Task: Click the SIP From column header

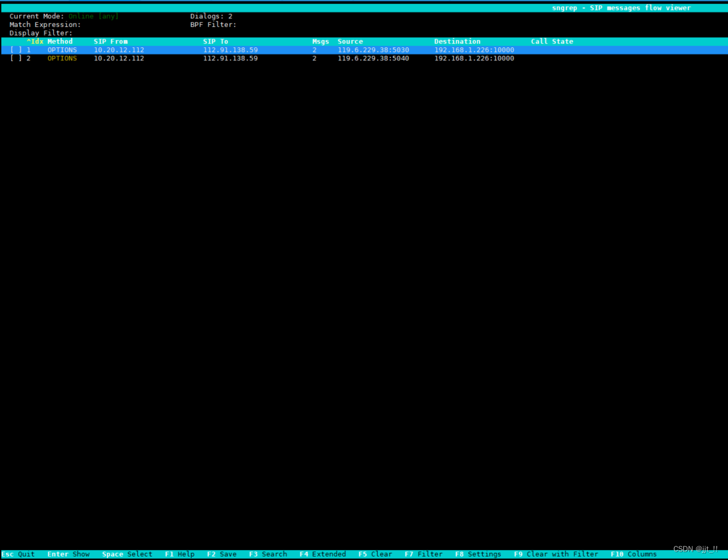Action: pos(110,41)
